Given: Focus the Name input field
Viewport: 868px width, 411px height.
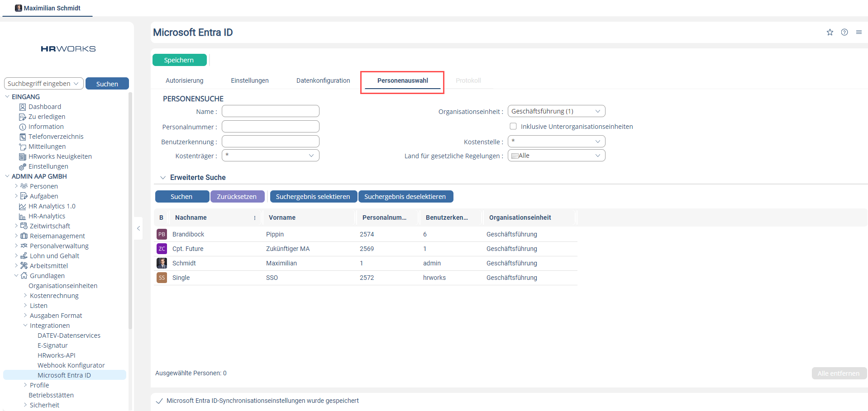Looking at the screenshot, I should pyautogui.click(x=271, y=111).
